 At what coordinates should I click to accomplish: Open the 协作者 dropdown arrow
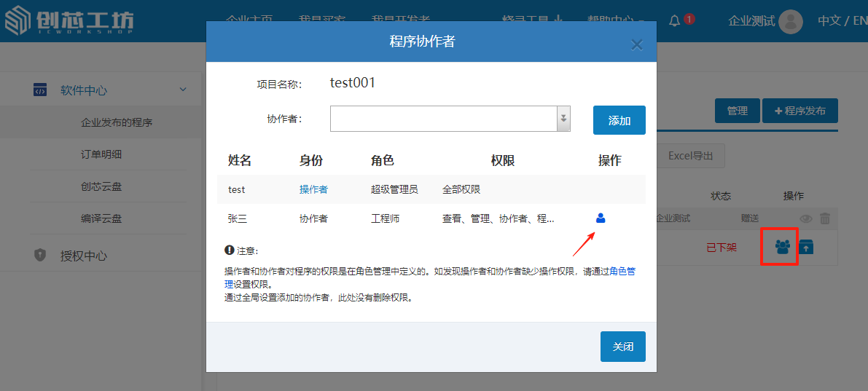(x=563, y=119)
